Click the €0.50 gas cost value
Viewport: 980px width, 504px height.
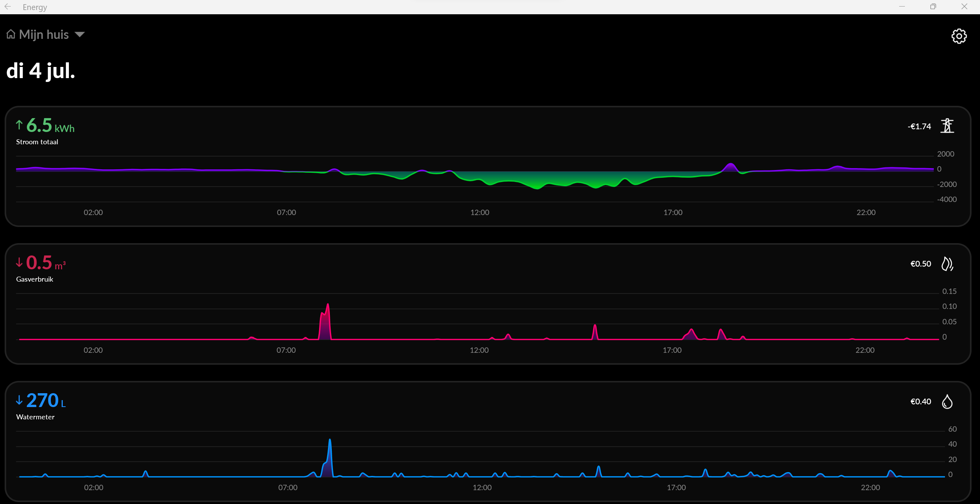click(920, 264)
